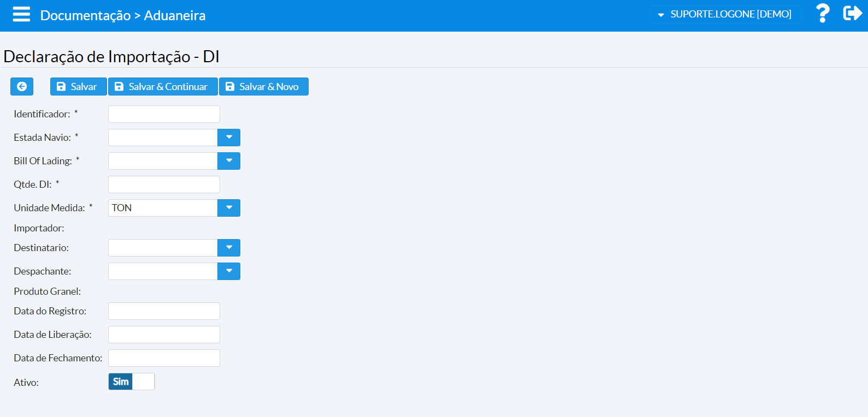Expand the Unidade Medida dropdown arrow
Image resolution: width=868 pixels, height=417 pixels.
click(x=229, y=208)
